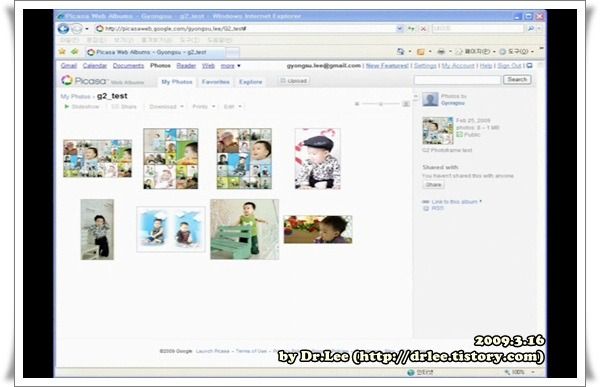Click the address bar showing picasaweb.google.com
600x387 pixels.
point(245,29)
